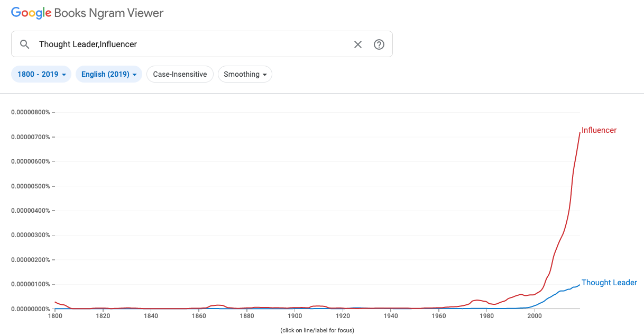644x335 pixels.
Task: Click the 1800 mark on the x-axis
Action: [55, 316]
